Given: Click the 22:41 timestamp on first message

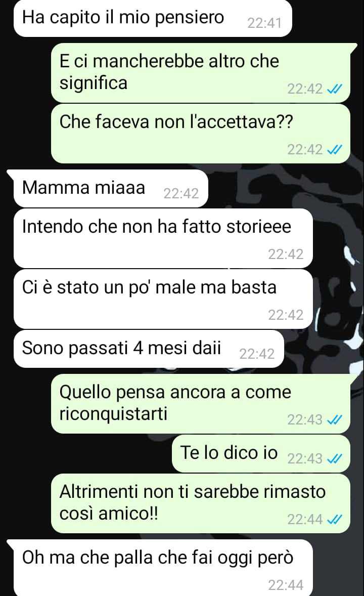Looking at the screenshot, I should point(264,23).
